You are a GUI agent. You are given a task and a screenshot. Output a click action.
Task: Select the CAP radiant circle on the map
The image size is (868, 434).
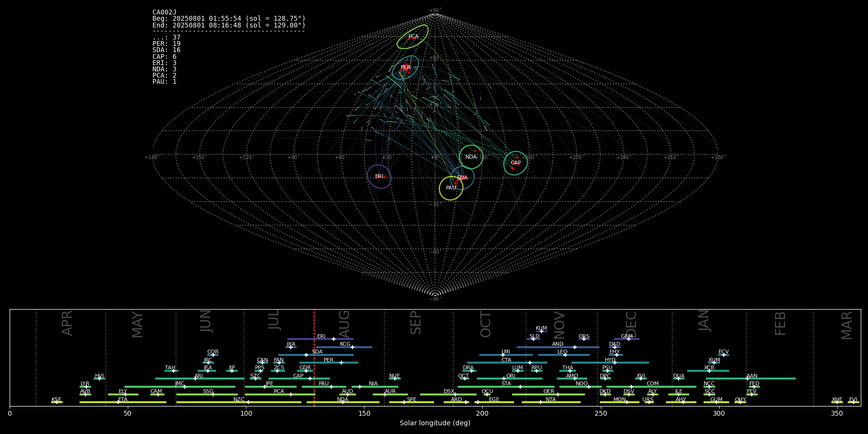tap(515, 163)
